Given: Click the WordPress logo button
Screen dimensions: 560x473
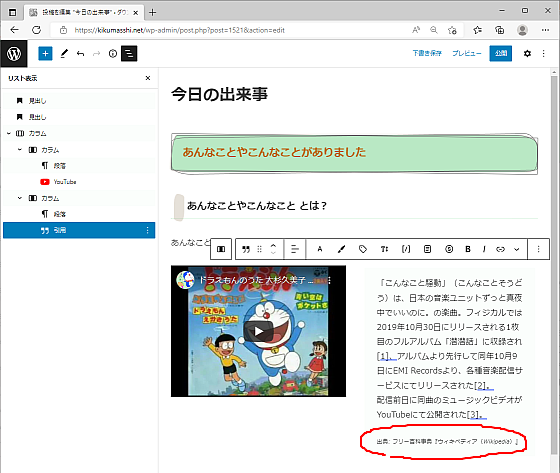Looking at the screenshot, I should (14, 54).
